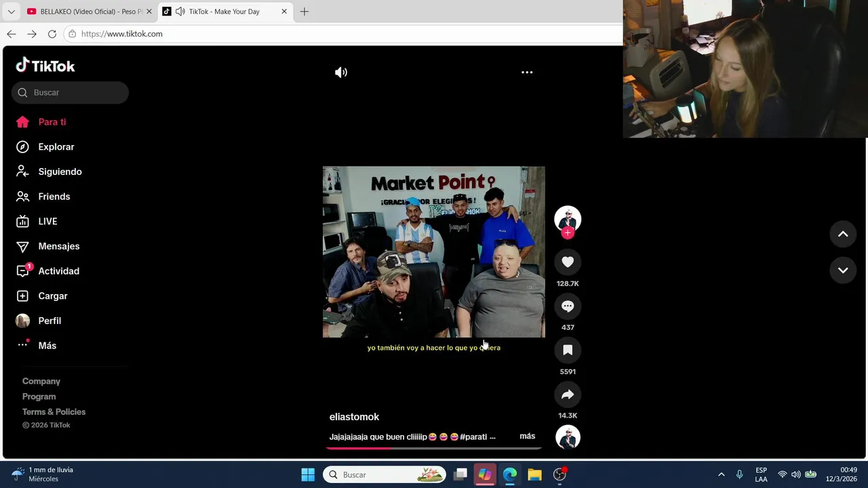This screenshot has height=488, width=868.
Task: Save the video with bookmark icon
Action: (x=568, y=350)
